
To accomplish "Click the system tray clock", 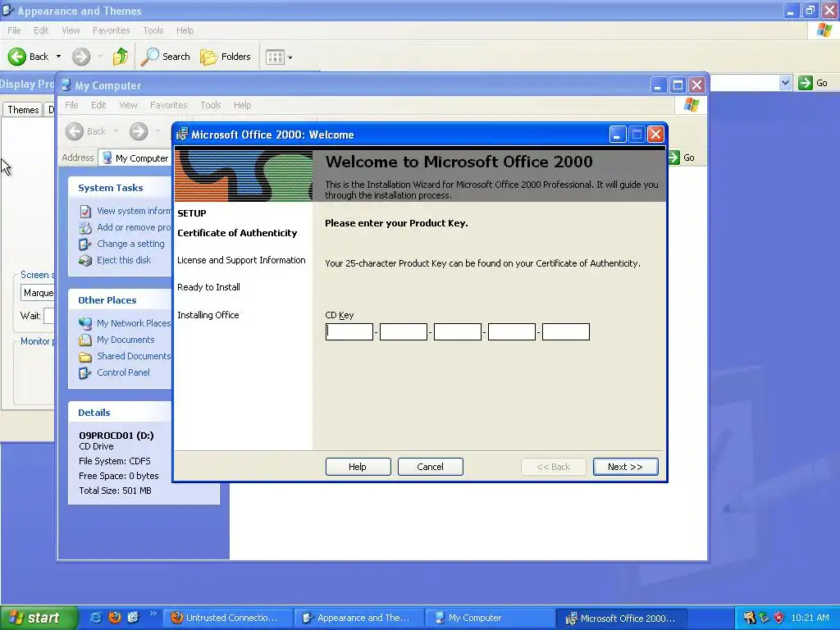I will pos(810,618).
